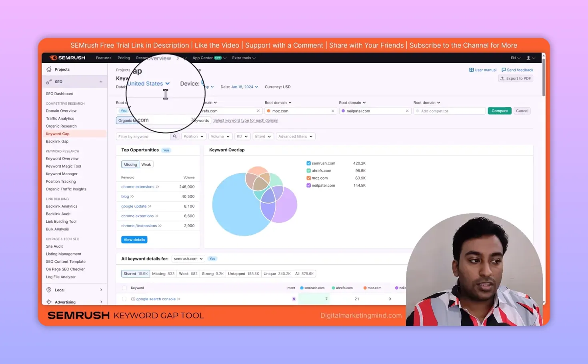Viewport: 588px width, 364px height.
Task: Select the Untapped 158.5K tab
Action: [x=243, y=274]
